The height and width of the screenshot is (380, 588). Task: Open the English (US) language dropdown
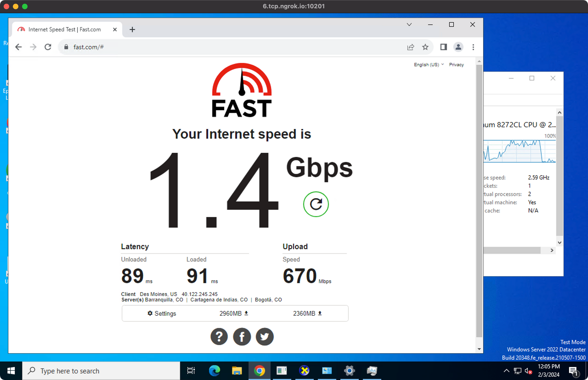(x=429, y=65)
